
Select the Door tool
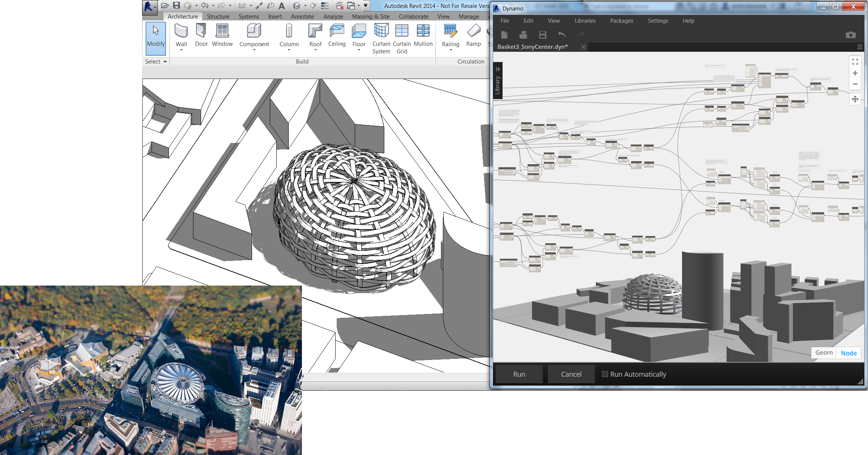click(x=201, y=35)
